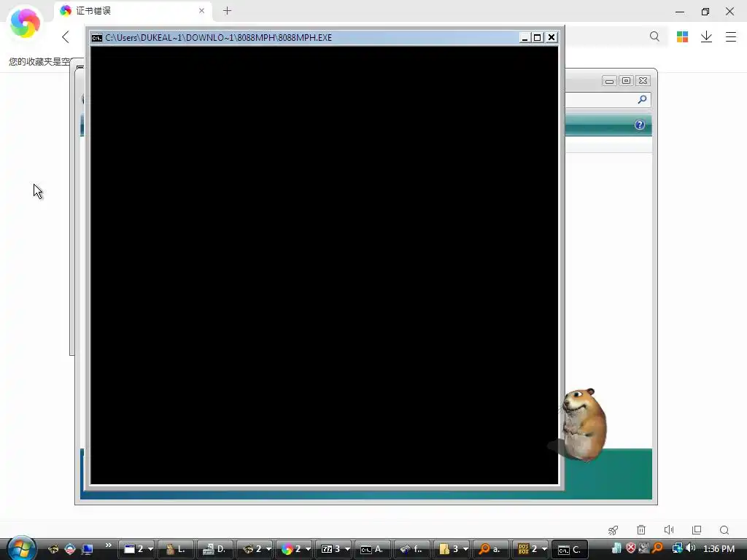
Task: Select the 证书错误 browser tab
Action: point(133,10)
